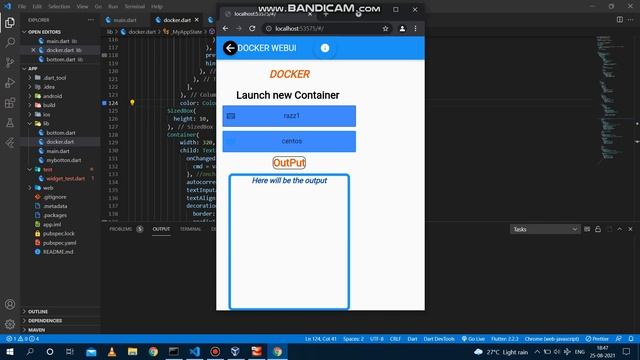Open the Chrome three-dot menu
Image resolution: width=640 pixels, height=360 pixels.
point(416,29)
